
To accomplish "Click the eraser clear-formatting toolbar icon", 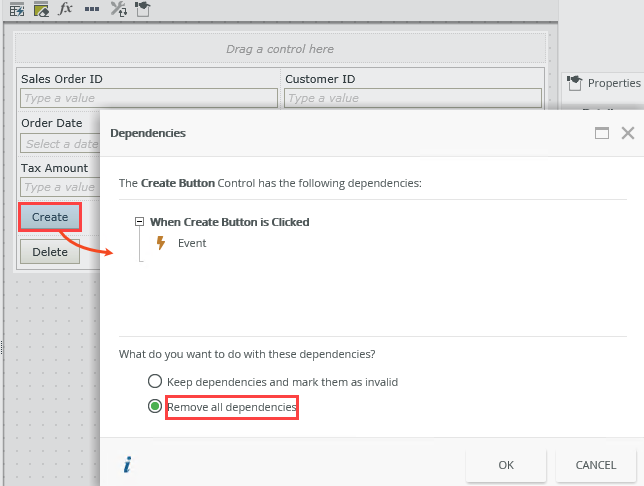I will pyautogui.click(x=41, y=9).
